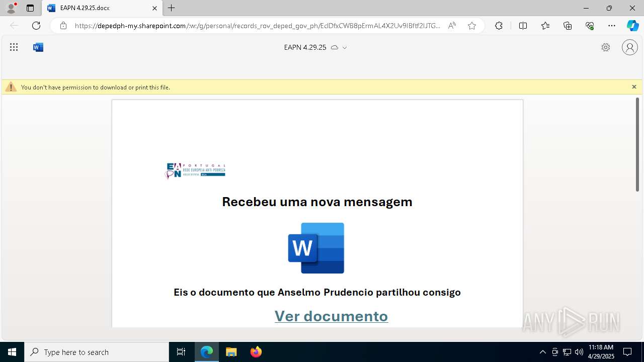Open a new browser tab

coord(172,8)
